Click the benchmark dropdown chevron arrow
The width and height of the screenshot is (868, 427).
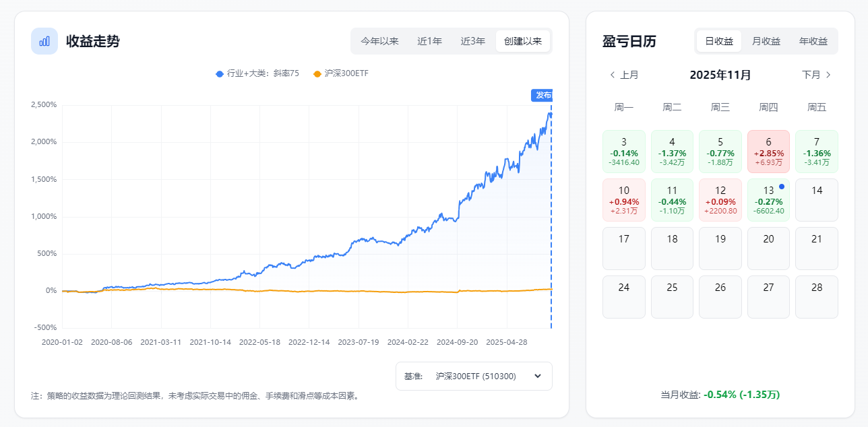537,376
